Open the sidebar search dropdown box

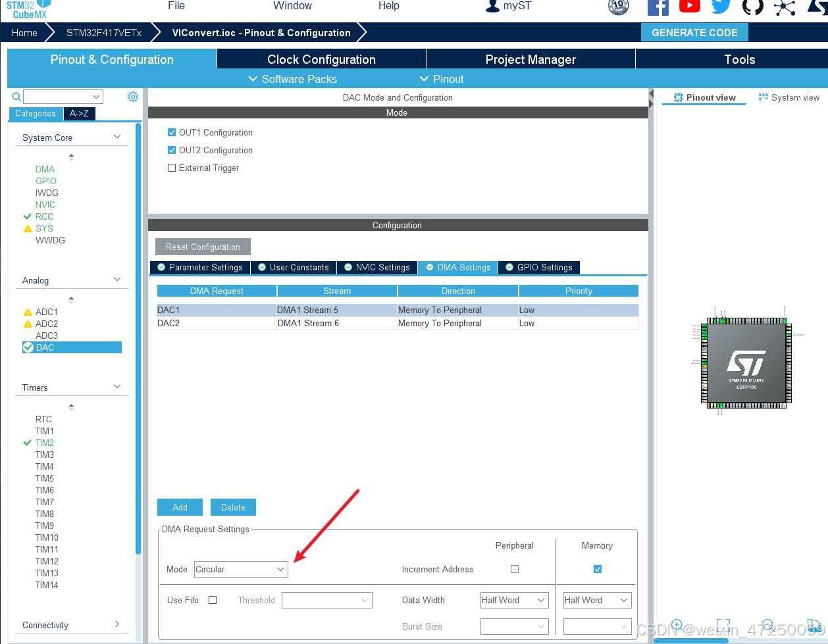pyautogui.click(x=63, y=97)
